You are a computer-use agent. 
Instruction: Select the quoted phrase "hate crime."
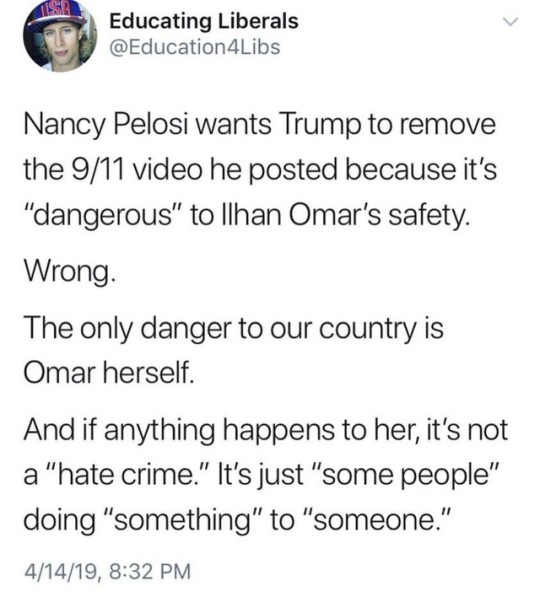130,474
